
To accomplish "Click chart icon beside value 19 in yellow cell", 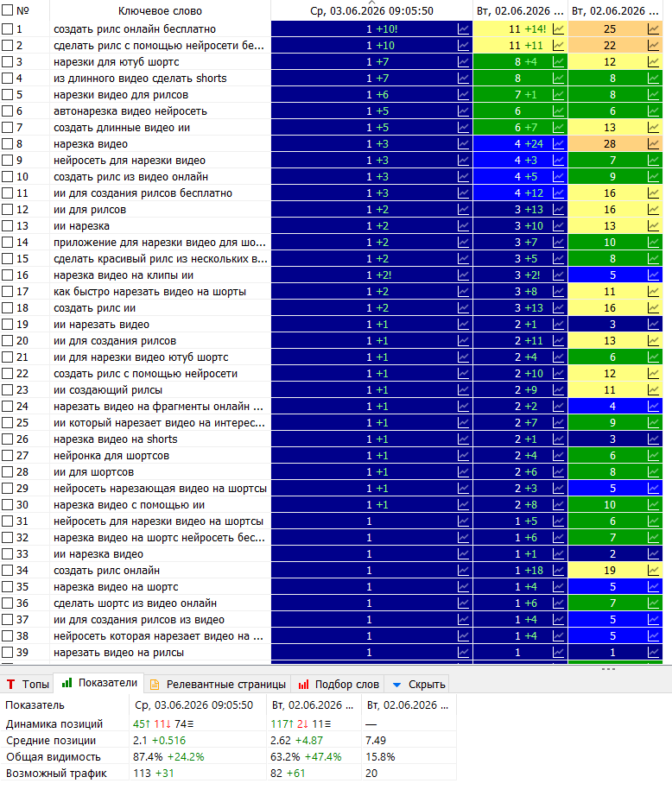I will pyautogui.click(x=653, y=571).
